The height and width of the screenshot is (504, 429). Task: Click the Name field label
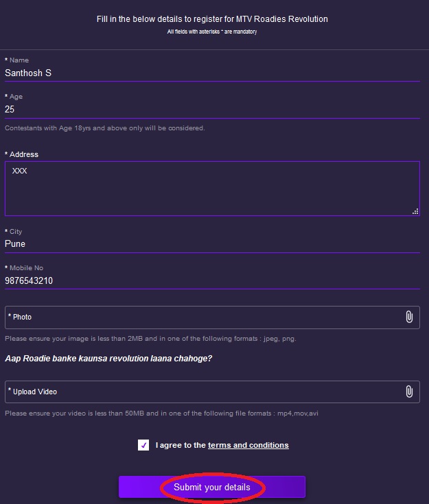click(x=19, y=60)
